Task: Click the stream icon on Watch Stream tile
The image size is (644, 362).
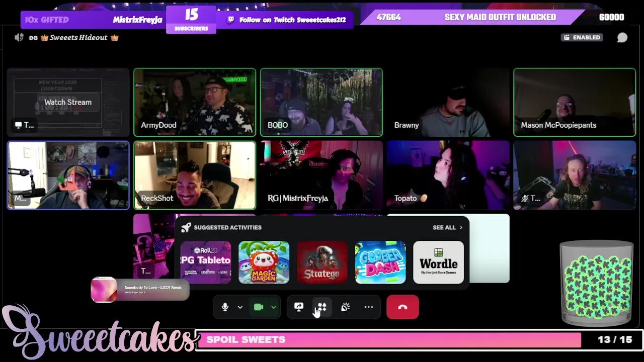Action: 19,125
